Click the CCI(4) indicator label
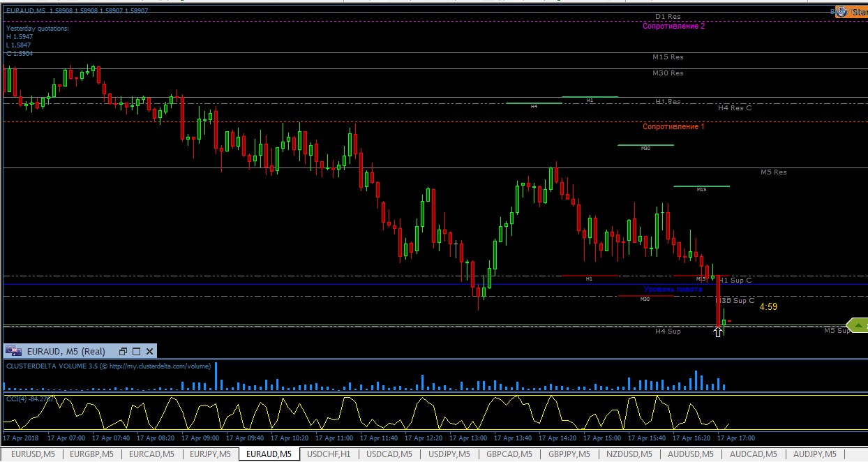 [29, 398]
